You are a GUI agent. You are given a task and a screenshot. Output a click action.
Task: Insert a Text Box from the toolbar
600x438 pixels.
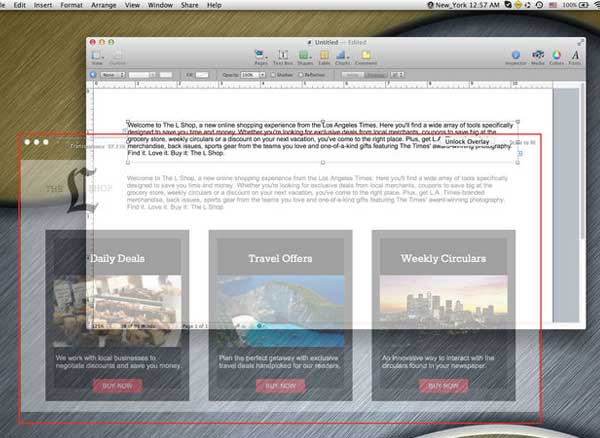coord(283,57)
